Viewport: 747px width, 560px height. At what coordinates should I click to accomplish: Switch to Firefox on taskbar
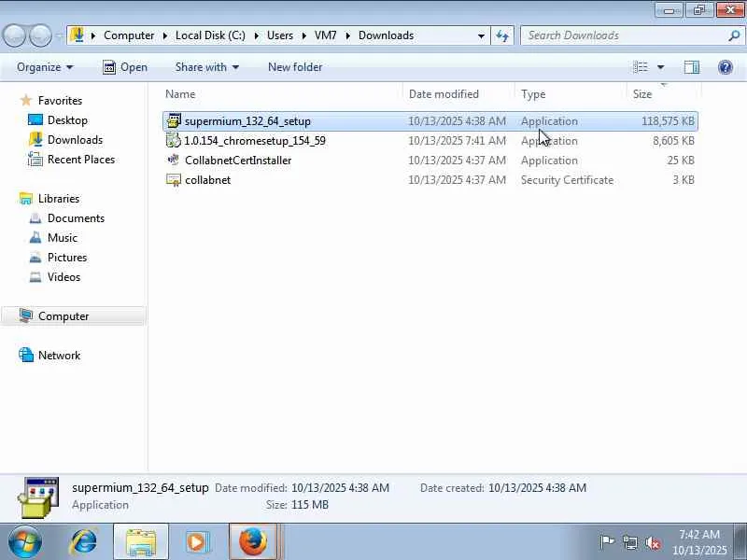tap(252, 541)
